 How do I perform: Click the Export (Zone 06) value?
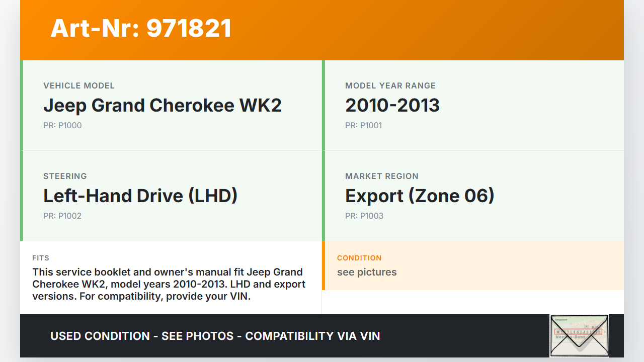(x=420, y=196)
